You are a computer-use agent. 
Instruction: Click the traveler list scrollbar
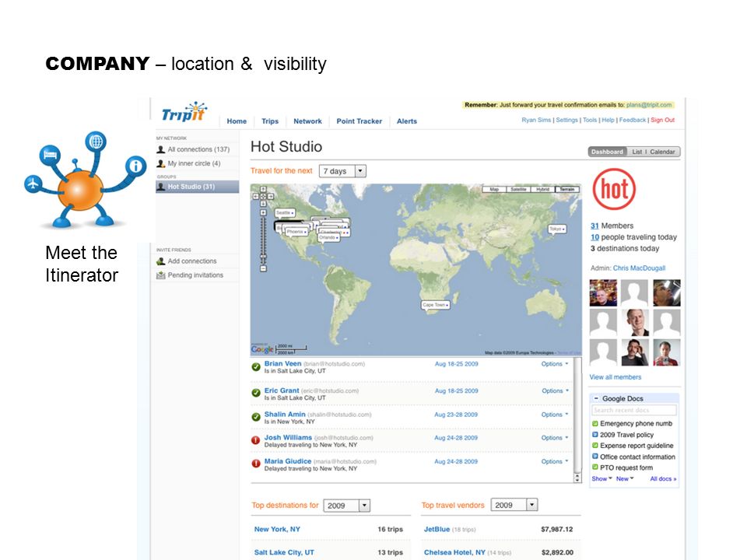point(577,419)
